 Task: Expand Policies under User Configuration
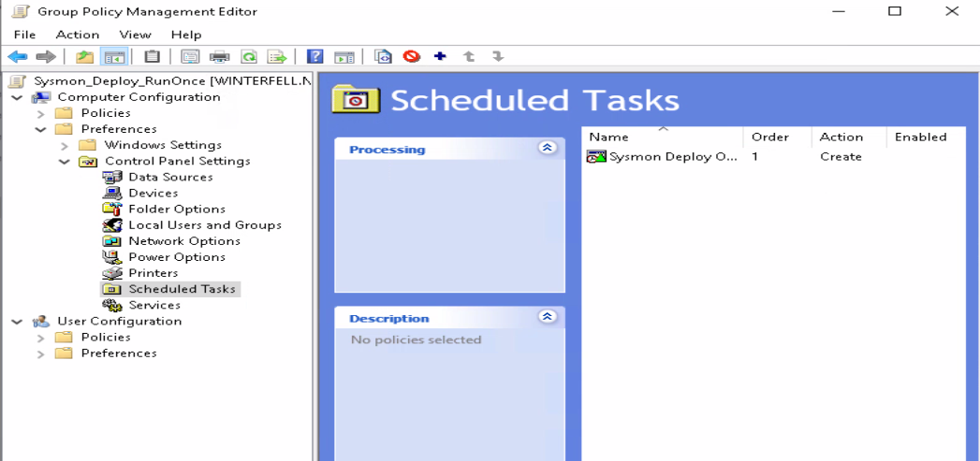41,338
